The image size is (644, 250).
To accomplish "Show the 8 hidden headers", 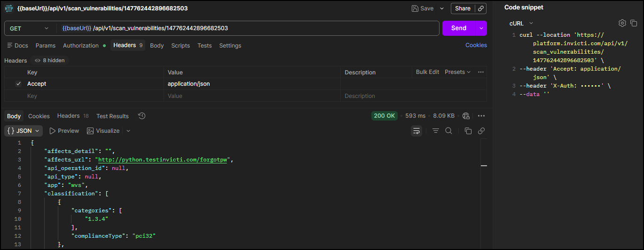I will pyautogui.click(x=50, y=60).
